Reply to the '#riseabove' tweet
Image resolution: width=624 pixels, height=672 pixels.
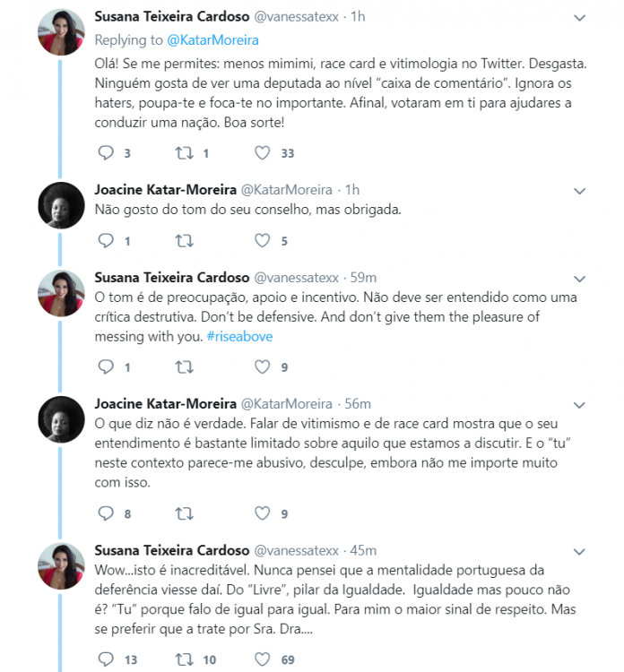tap(106, 366)
